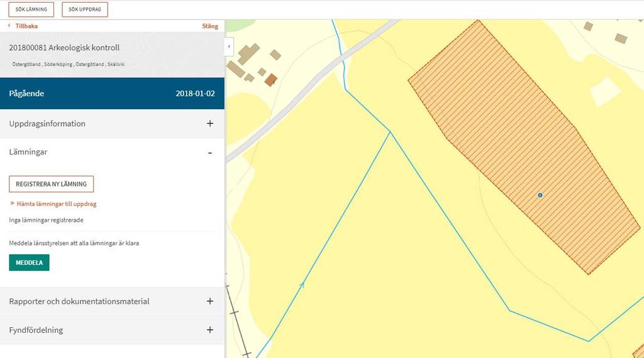Click the orange building on the map
This screenshot has width=644, height=358.
(270, 80)
